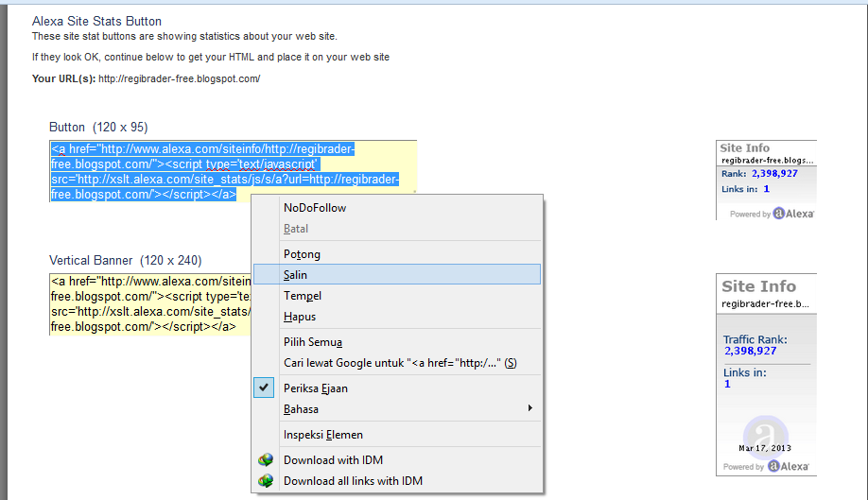Click Traffic Rank 2,398,927 in vertical banner
This screenshot has width=868, height=500.
755,345
